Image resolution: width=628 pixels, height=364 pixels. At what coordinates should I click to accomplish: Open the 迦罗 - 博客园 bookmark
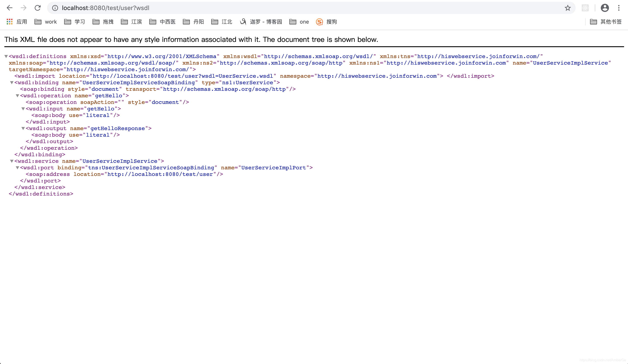point(261,22)
